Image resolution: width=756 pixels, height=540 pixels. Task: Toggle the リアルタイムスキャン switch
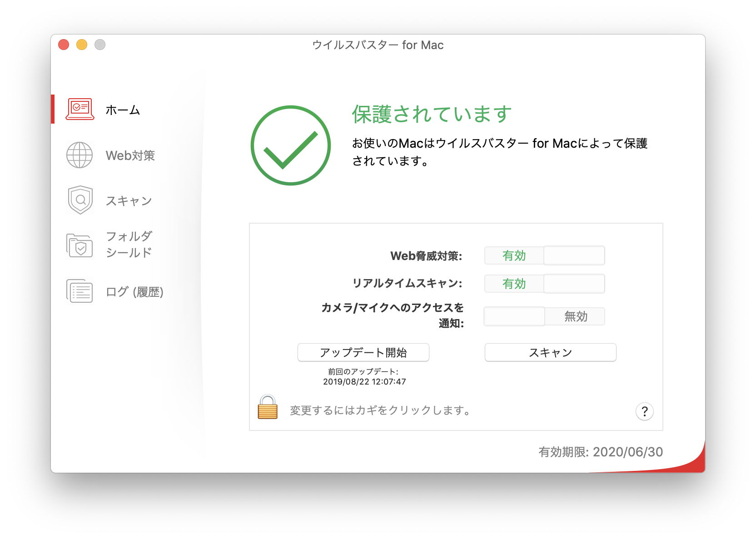[x=544, y=284]
